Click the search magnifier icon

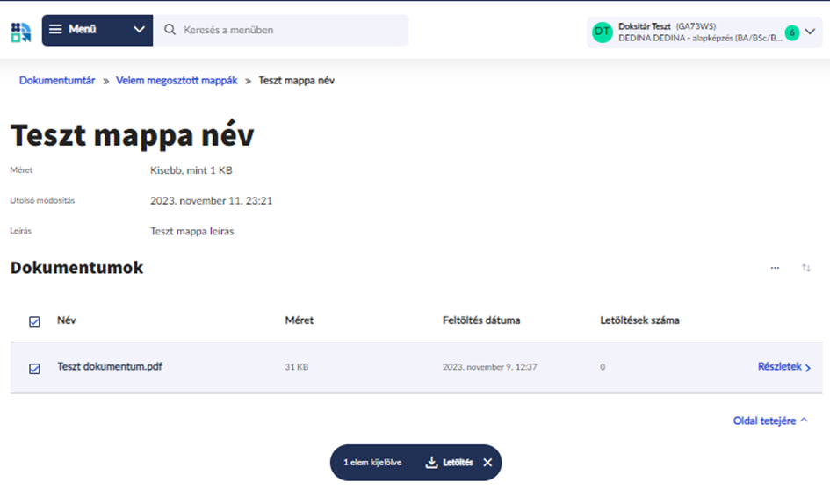(170, 30)
